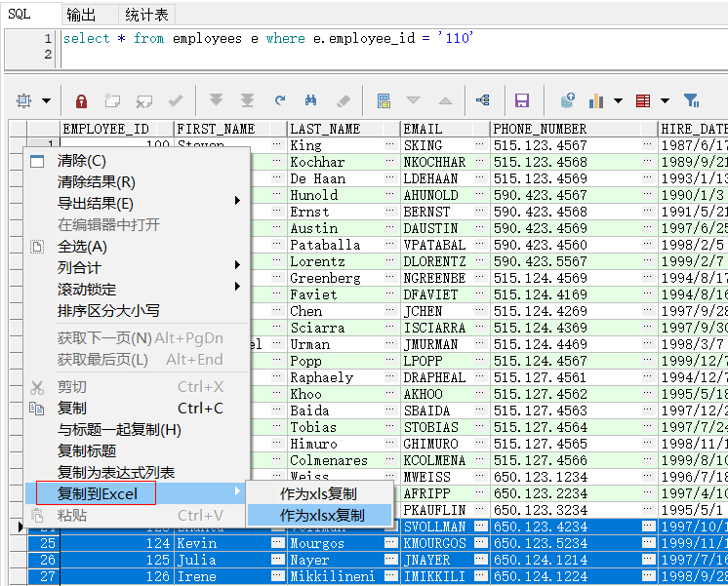
Task: Click the select-cells grid icon in the toolbar
Action: coord(24,100)
